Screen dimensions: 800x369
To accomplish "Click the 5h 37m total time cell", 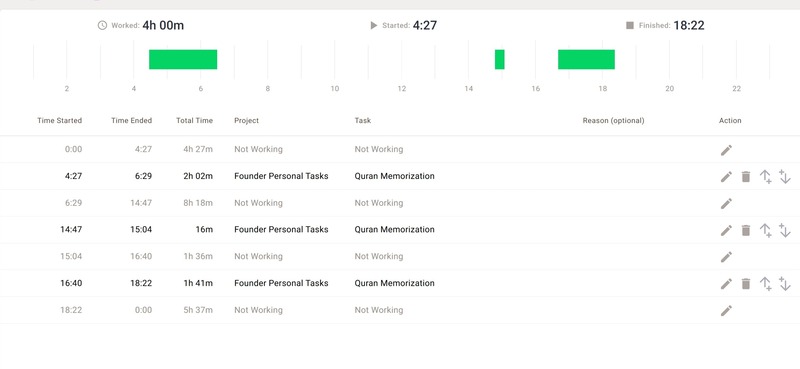I will click(198, 310).
